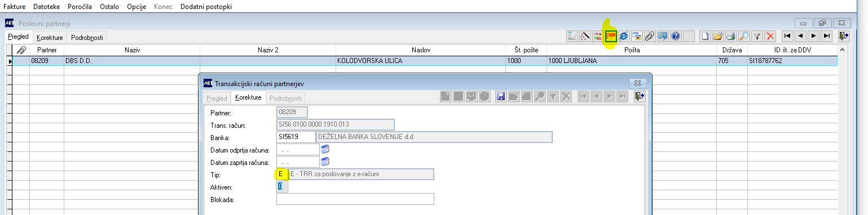Go to previous record in Poslovni partnerji
The width and height of the screenshot is (868, 215).
(800, 36)
